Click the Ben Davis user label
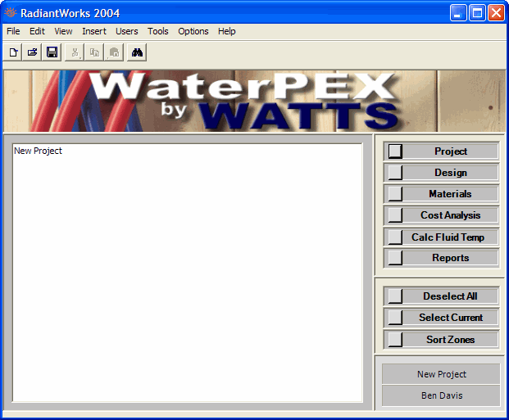This screenshot has height=420, width=509. (x=441, y=395)
